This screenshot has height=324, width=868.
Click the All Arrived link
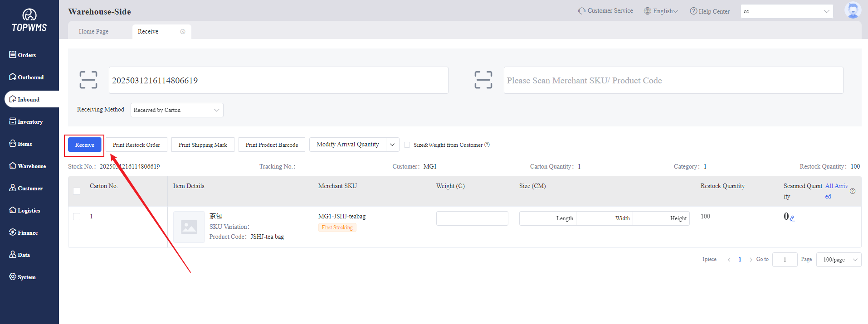[836, 186]
